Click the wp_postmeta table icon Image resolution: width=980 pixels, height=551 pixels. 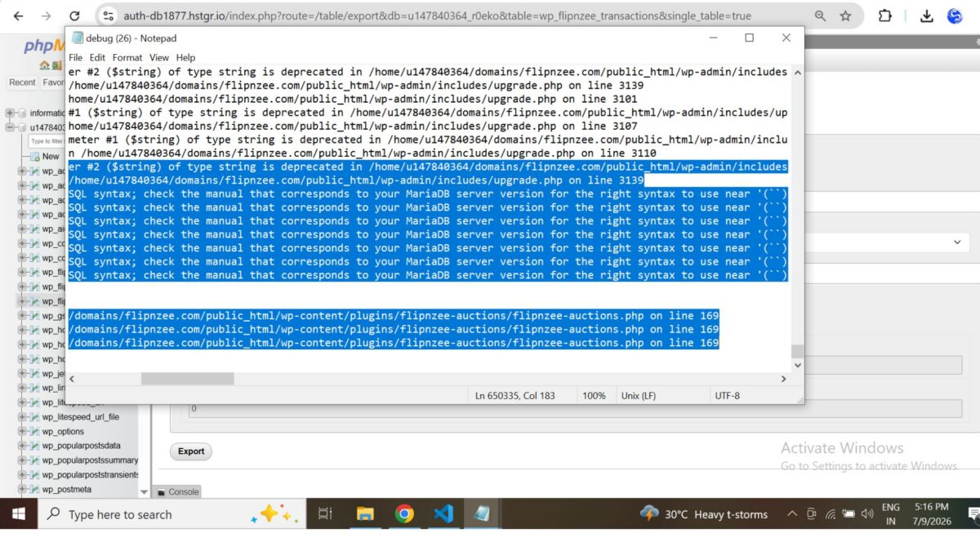tap(34, 490)
